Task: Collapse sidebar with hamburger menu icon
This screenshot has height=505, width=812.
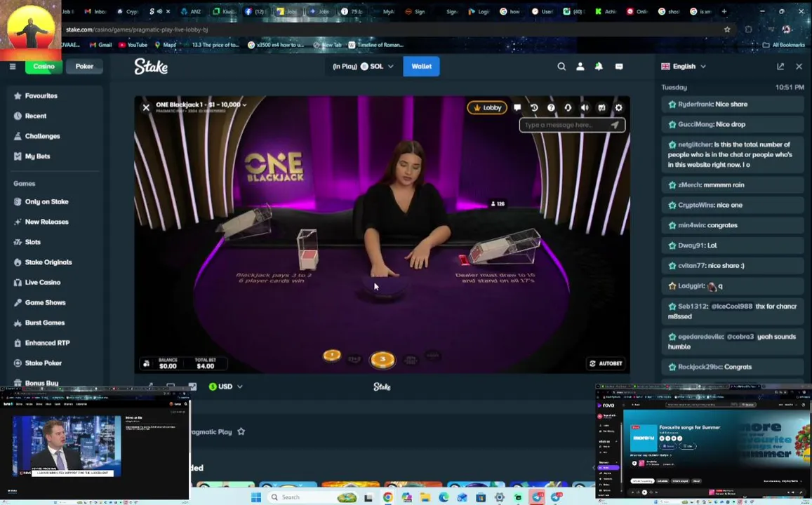Action: click(13, 66)
